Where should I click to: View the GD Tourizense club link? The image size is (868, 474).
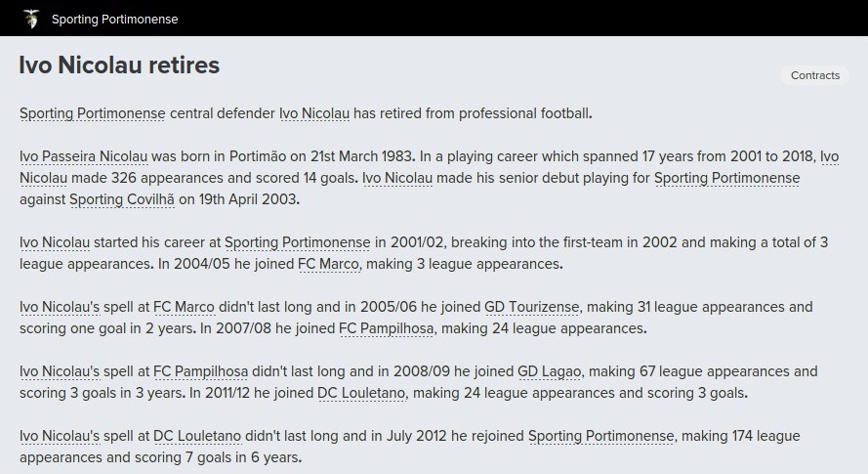click(531, 307)
